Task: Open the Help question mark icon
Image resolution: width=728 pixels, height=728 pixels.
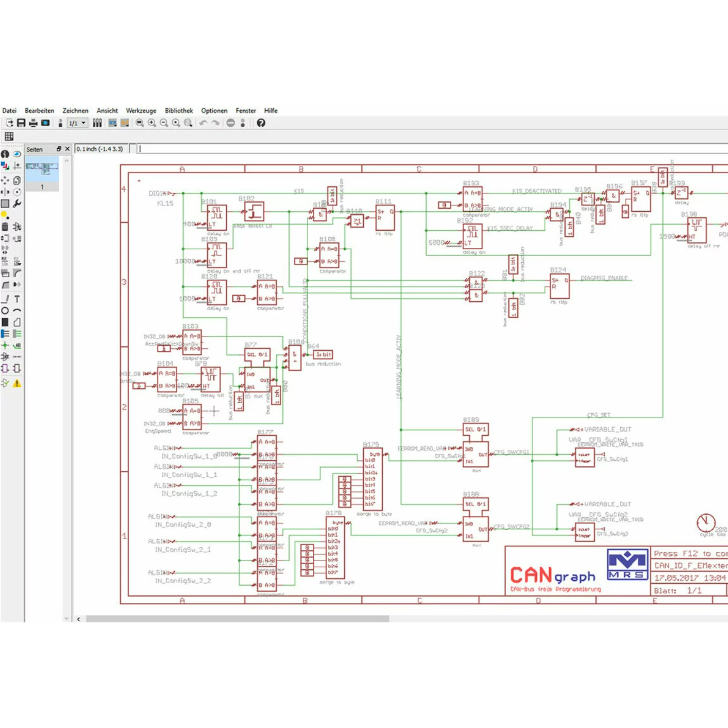Action: 261,123
